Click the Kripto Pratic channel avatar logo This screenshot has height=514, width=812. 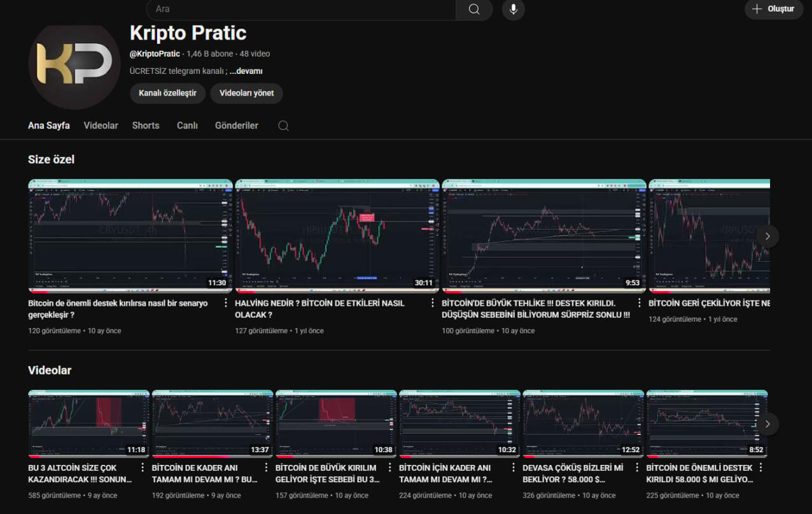[x=74, y=66]
